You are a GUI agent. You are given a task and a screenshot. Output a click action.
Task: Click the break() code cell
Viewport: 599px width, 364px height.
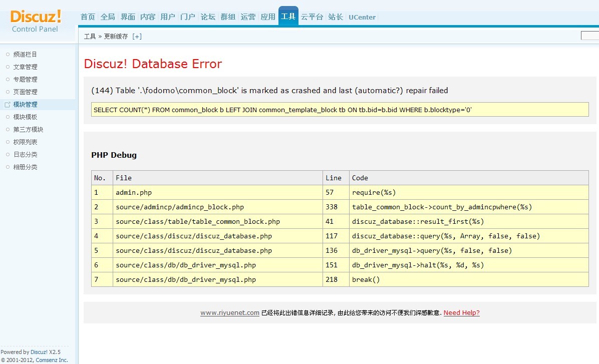click(469, 279)
